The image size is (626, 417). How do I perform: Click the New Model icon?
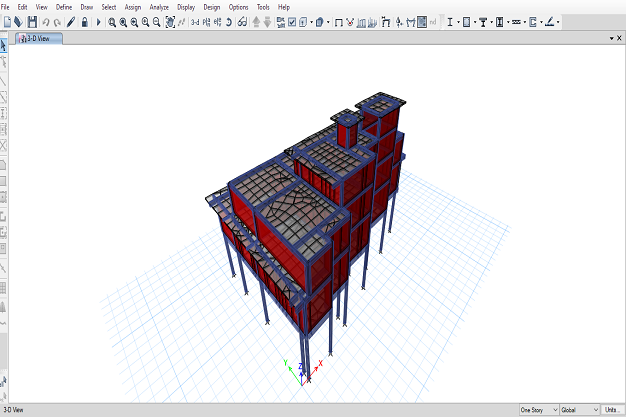8,22
